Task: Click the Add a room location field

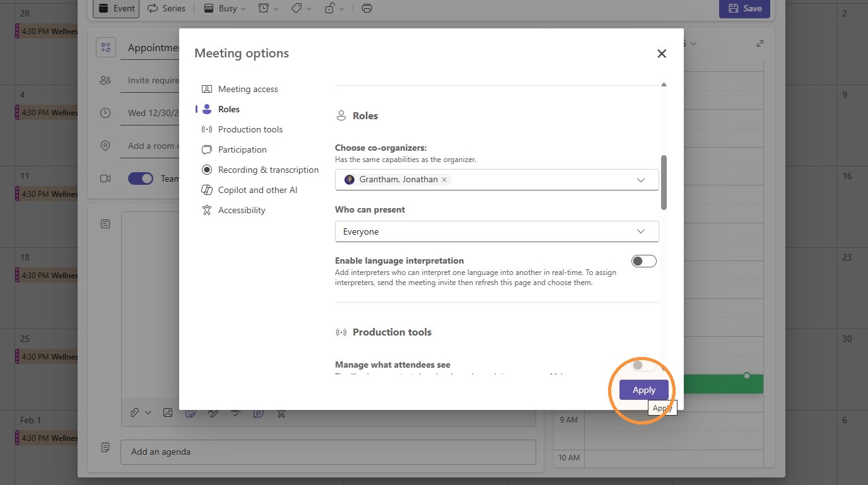Action: 151,146
